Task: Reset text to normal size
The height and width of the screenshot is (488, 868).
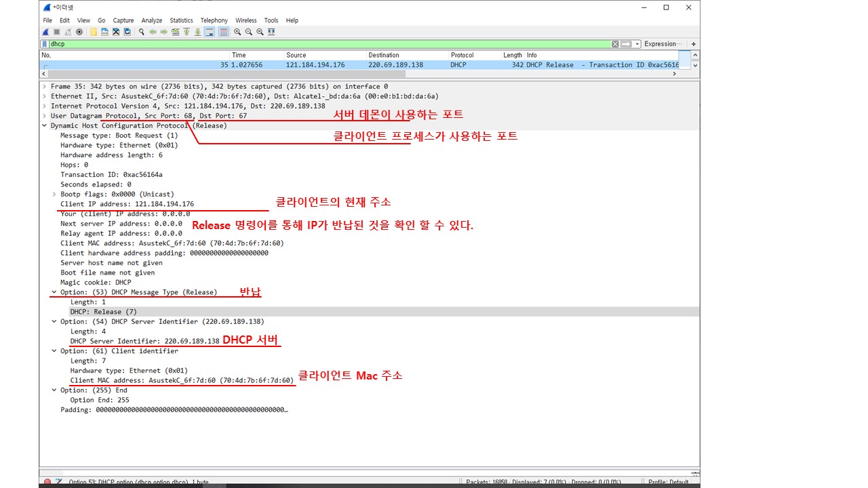Action: coord(260,32)
